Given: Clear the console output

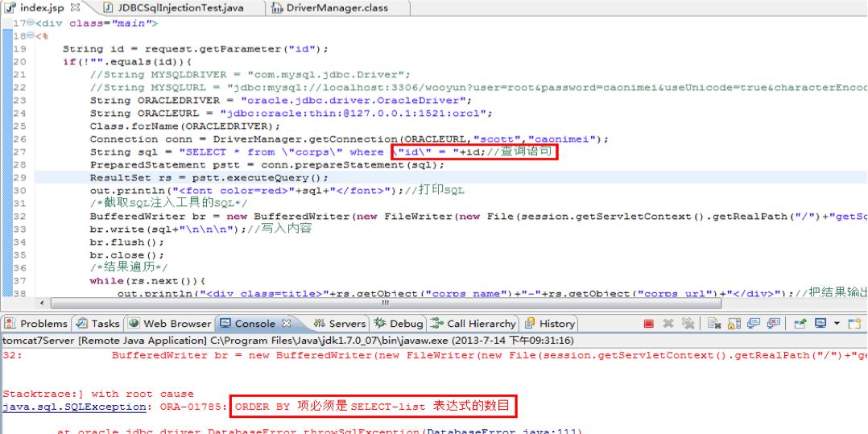Looking at the screenshot, I should coord(715,324).
